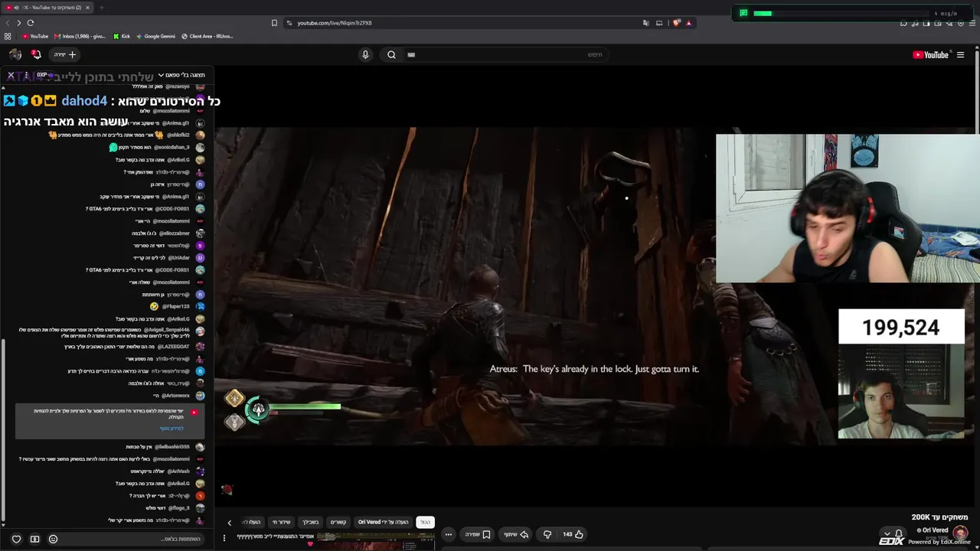Open the Brave Rewards triangle icon
The image size is (980, 551).
pyautogui.click(x=688, y=23)
